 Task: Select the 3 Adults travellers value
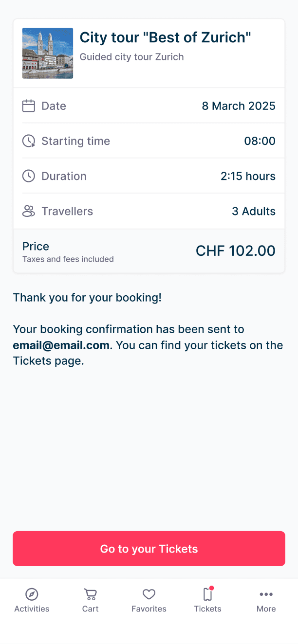point(253,211)
